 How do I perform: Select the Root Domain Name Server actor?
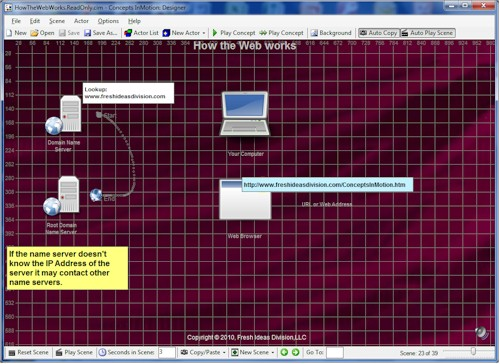pos(62,196)
